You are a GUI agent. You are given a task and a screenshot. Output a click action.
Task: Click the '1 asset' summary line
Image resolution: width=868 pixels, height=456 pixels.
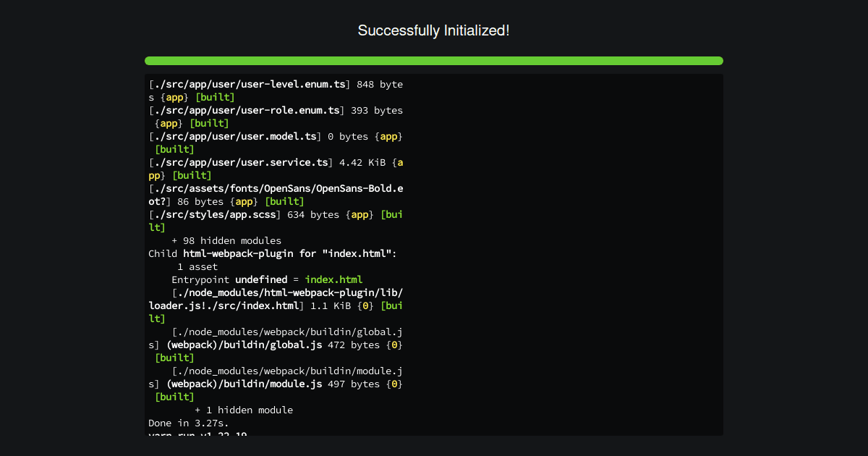(197, 266)
